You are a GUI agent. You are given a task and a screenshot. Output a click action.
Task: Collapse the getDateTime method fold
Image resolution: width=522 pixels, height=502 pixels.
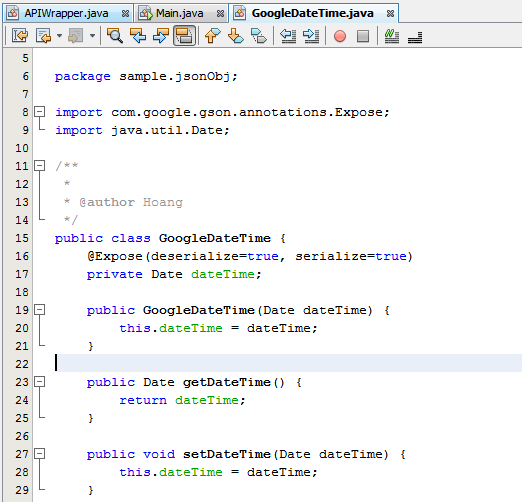40,381
